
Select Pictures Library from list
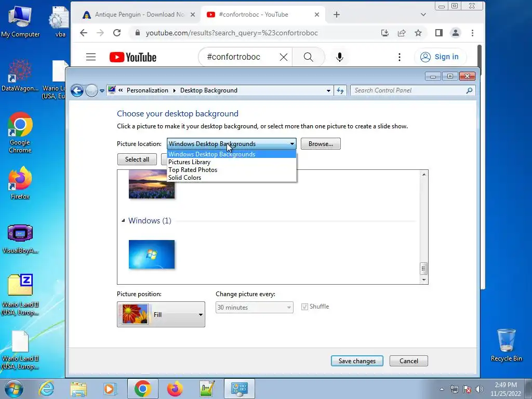pos(232,162)
